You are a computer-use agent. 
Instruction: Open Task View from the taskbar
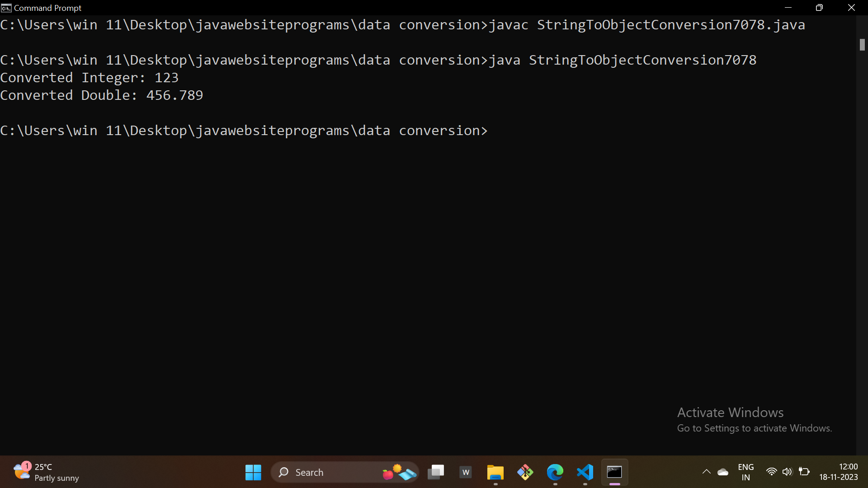coord(436,472)
